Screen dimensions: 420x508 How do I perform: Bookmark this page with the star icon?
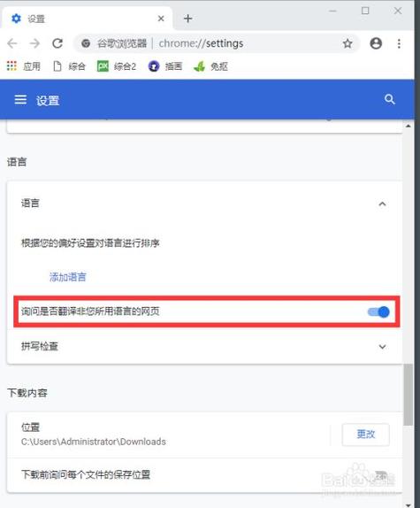[x=347, y=43]
